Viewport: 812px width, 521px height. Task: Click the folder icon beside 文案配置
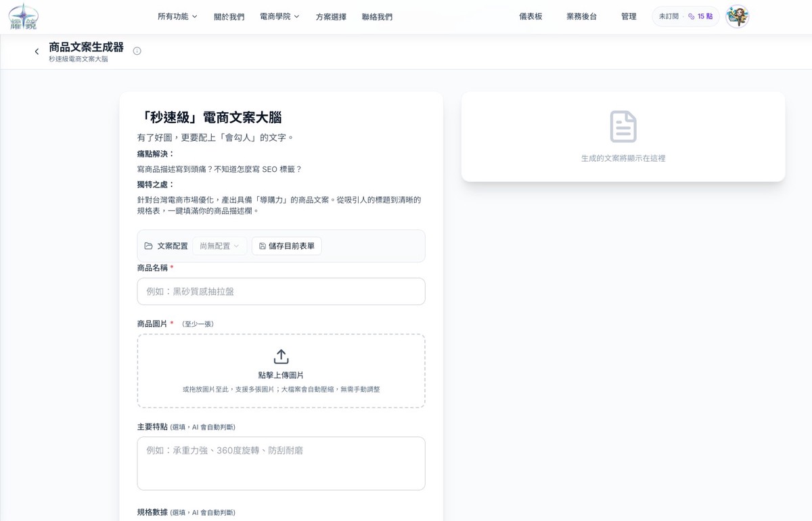[149, 246]
